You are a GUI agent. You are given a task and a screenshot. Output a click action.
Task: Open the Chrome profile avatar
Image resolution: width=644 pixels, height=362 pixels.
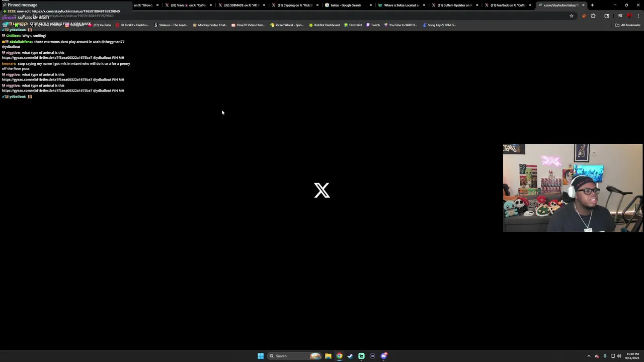[x=629, y=16]
